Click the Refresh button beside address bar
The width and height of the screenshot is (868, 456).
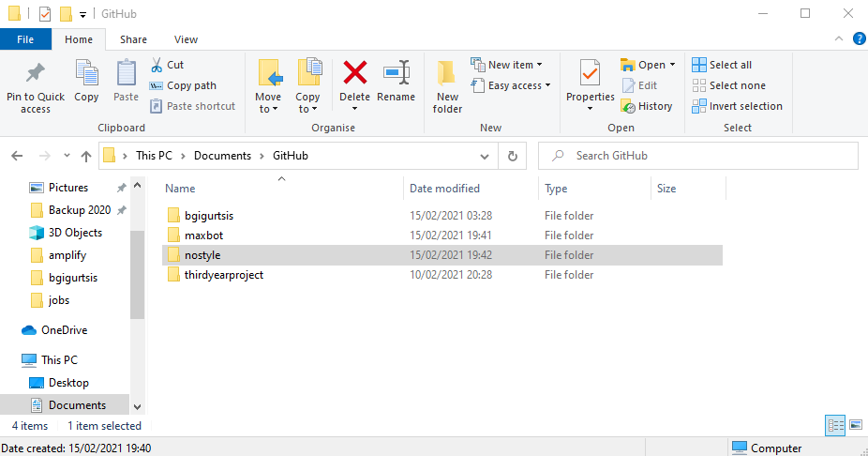[x=513, y=157]
